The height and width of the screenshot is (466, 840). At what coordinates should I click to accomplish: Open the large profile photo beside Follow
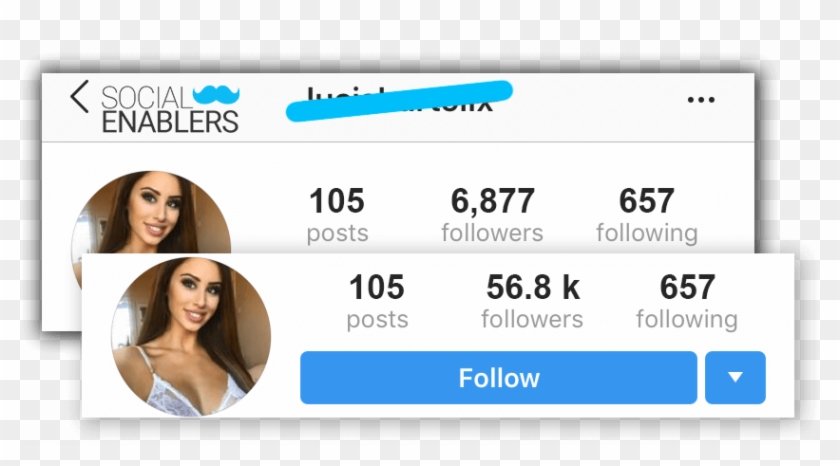pos(191,336)
